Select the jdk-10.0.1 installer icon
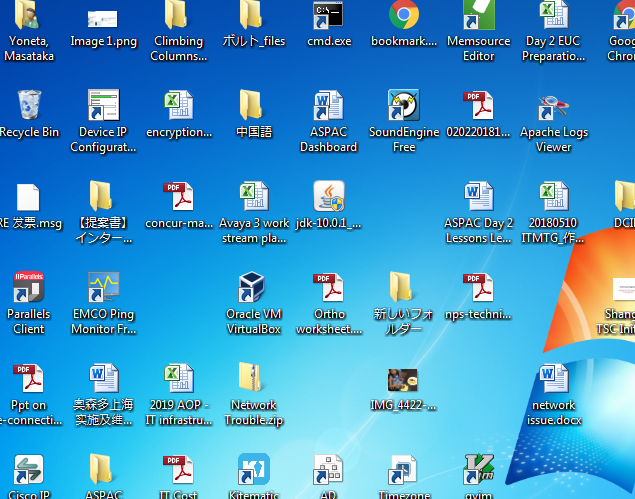The width and height of the screenshot is (635, 499). coord(329,196)
